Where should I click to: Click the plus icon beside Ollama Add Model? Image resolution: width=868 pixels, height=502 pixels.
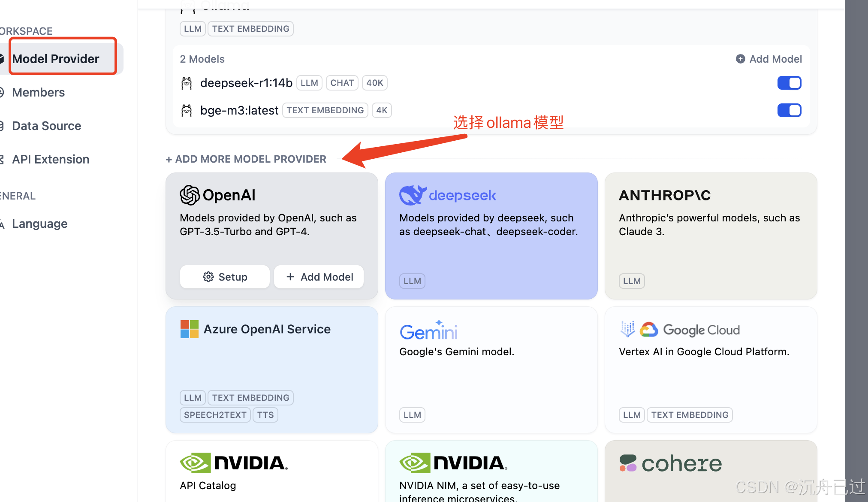pos(741,59)
